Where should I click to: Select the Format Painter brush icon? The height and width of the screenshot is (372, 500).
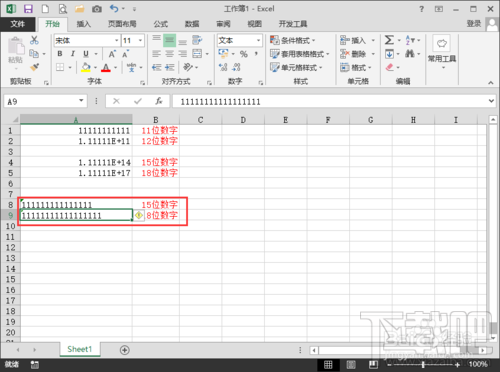tap(34, 68)
